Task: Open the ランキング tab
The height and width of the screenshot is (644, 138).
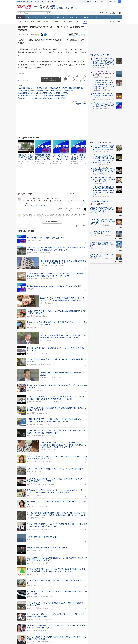Action: 86,17
